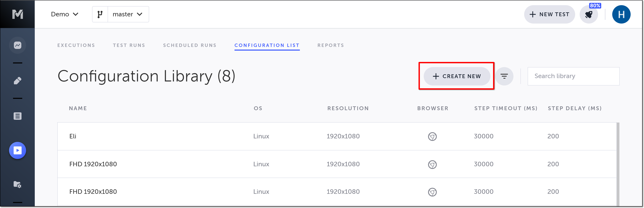This screenshot has width=644, height=208.
Task: Click the rocket progress icon showing 80%
Action: pyautogui.click(x=589, y=15)
